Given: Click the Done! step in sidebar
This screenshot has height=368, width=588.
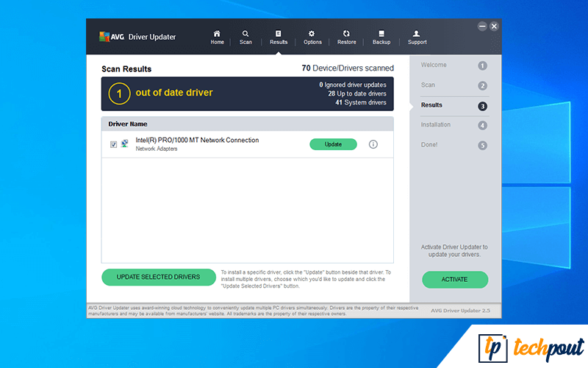Looking at the screenshot, I should pos(453,145).
